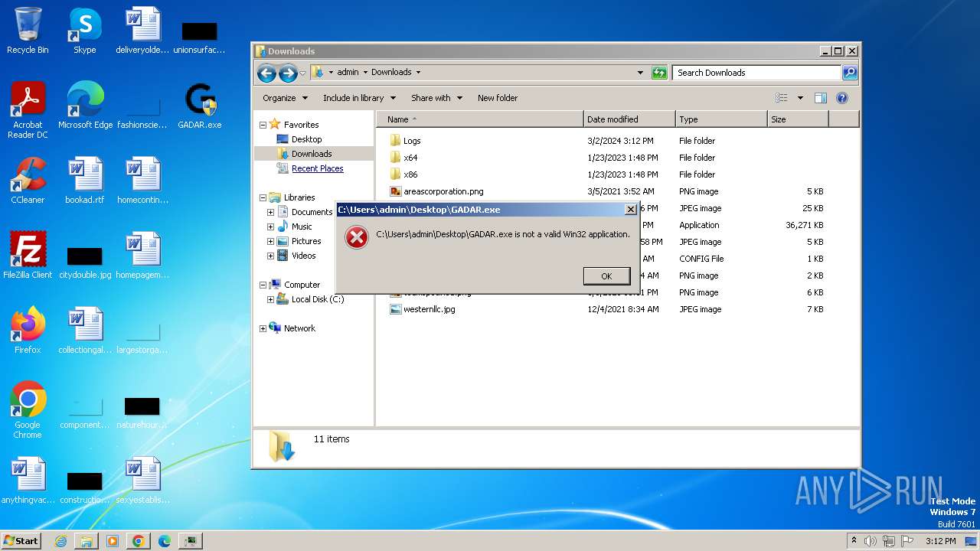
Task: Open Chrome from the taskbar
Action: [139, 541]
